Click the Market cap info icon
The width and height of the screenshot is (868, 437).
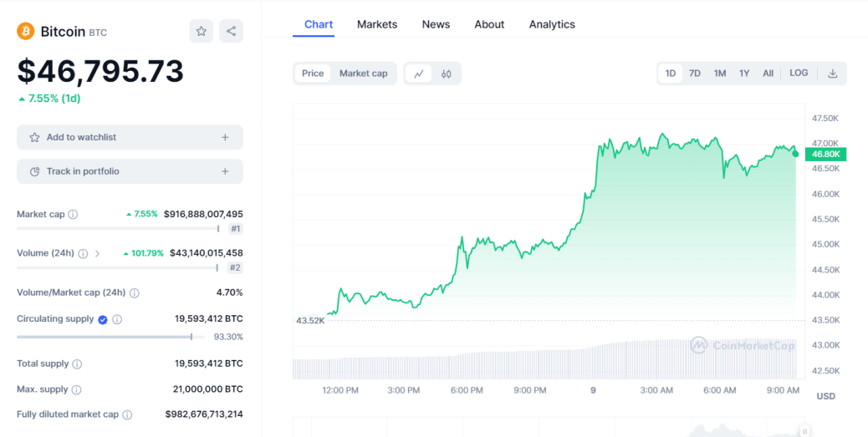[73, 214]
